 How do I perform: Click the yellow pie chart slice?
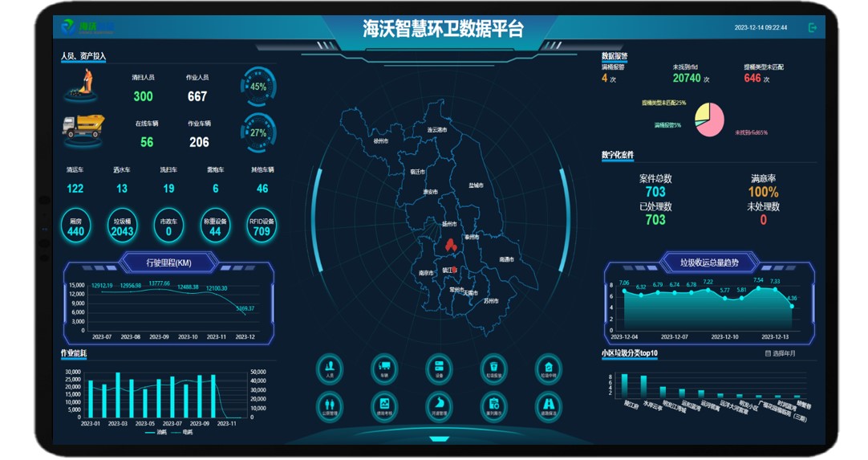tap(701, 112)
